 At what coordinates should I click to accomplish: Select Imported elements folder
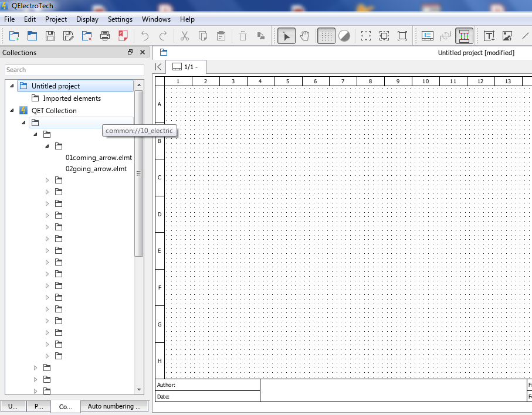point(72,98)
